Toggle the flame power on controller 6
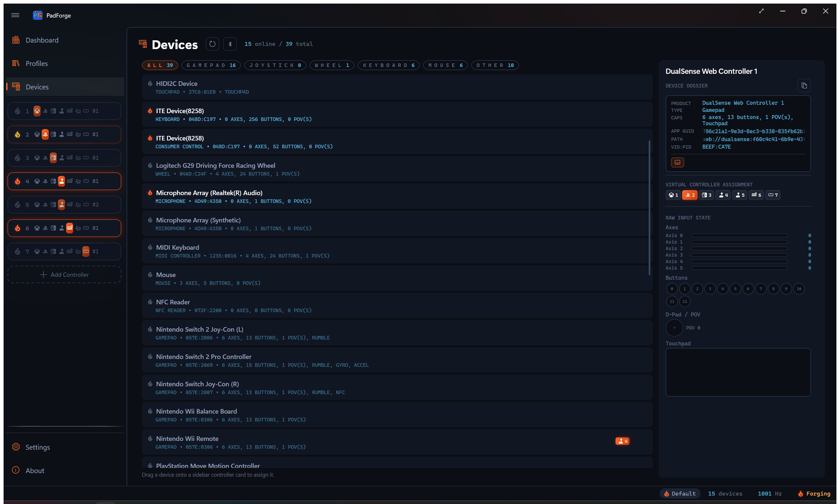840x504 pixels. pos(18,228)
